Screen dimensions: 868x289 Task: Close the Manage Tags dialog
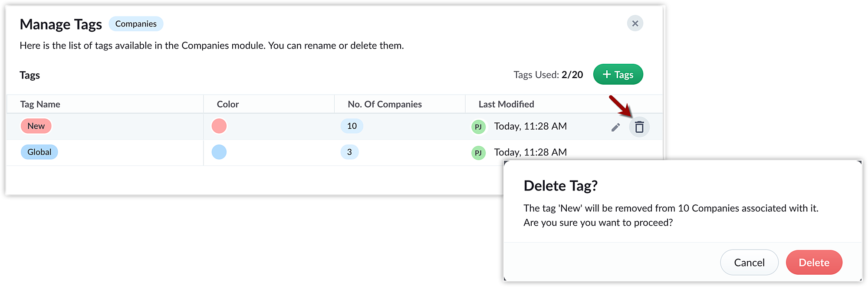635,23
